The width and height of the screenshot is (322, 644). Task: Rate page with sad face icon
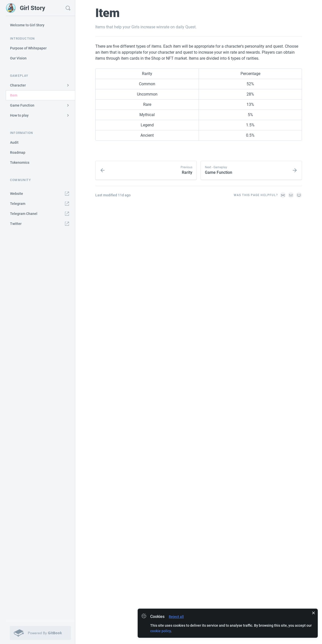click(x=283, y=195)
